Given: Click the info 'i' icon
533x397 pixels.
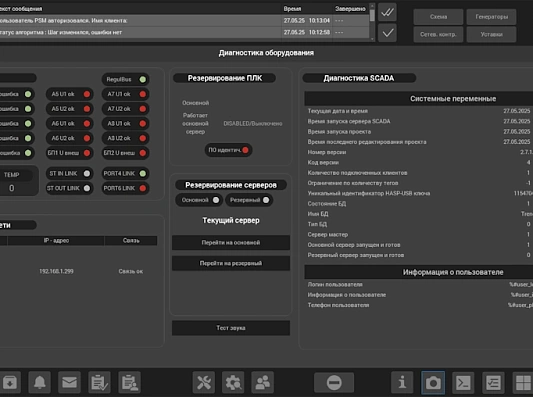Looking at the screenshot, I should pos(402,382).
